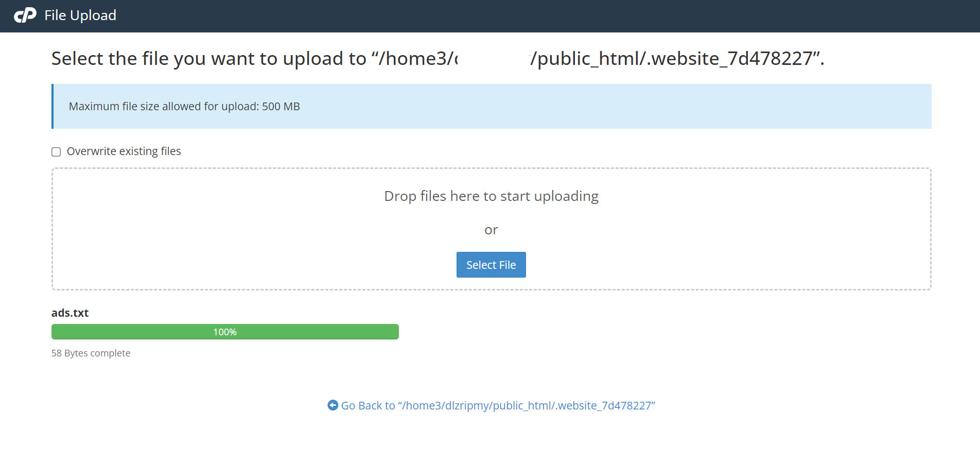The image size is (980, 462).
Task: Click the 100% label on the progress bar
Action: [x=225, y=332]
